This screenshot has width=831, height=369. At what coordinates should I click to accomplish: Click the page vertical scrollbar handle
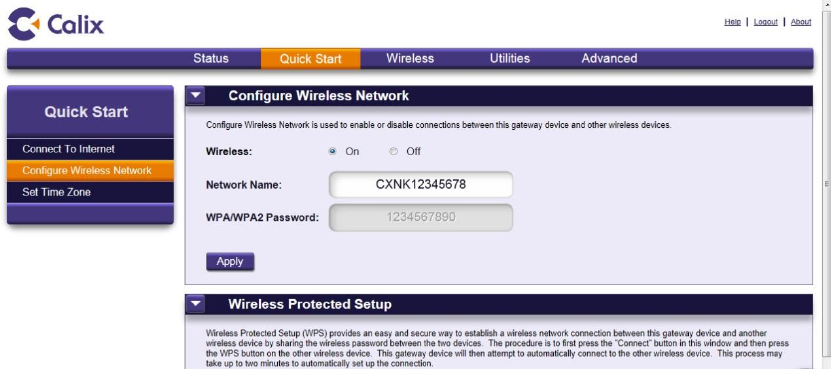[x=827, y=184]
